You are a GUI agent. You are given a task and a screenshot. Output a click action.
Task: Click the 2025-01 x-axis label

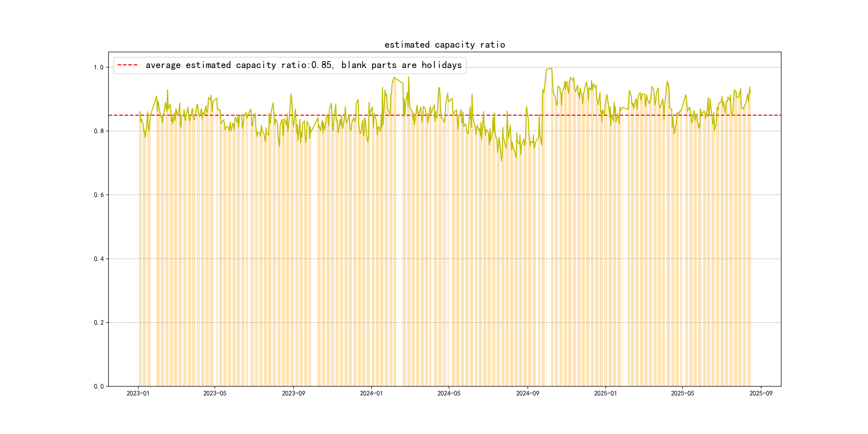click(605, 393)
